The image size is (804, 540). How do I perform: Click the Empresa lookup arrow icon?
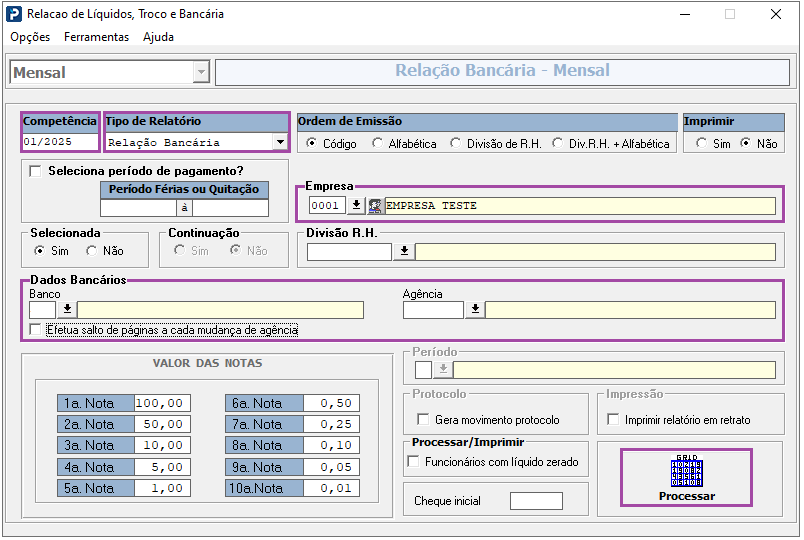pos(356,205)
